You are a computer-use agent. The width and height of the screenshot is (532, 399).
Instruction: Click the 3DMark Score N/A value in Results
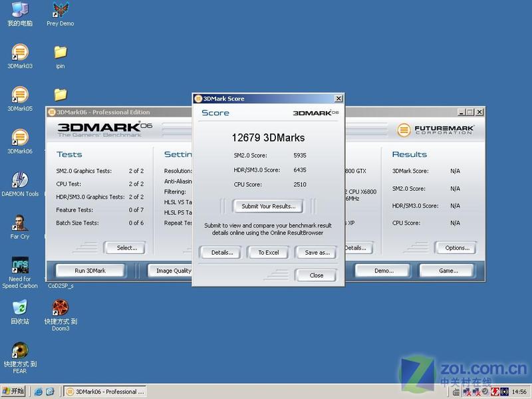click(455, 171)
